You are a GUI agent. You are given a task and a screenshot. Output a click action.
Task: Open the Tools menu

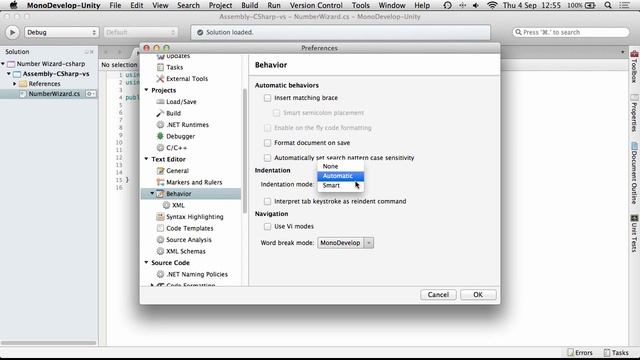[x=360, y=5]
